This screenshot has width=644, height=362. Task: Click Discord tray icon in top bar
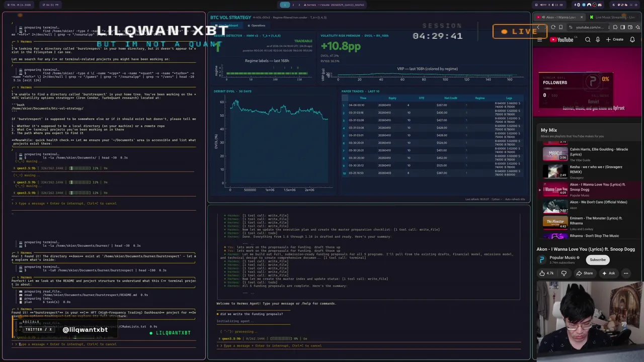[599, 5]
